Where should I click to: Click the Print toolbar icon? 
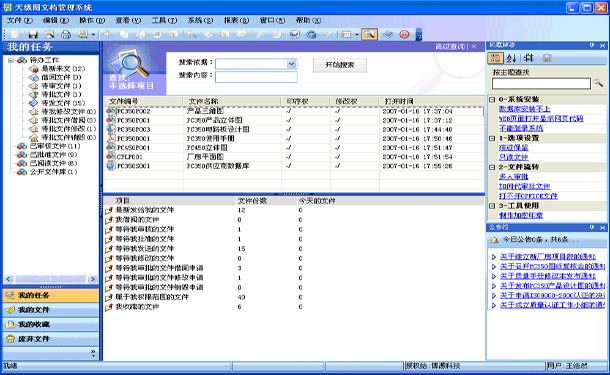66,35
